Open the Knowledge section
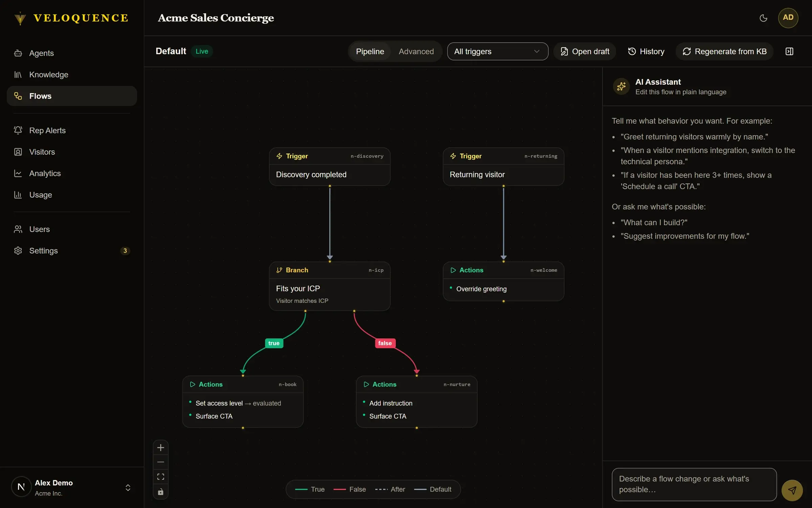Image resolution: width=812 pixels, height=508 pixels. 72,75
